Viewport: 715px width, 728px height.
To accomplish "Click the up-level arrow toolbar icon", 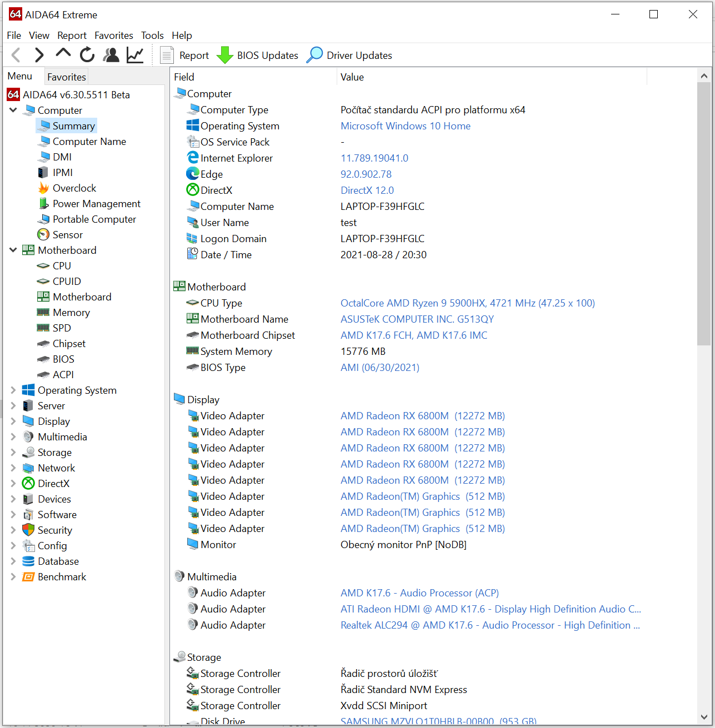I will (63, 53).
